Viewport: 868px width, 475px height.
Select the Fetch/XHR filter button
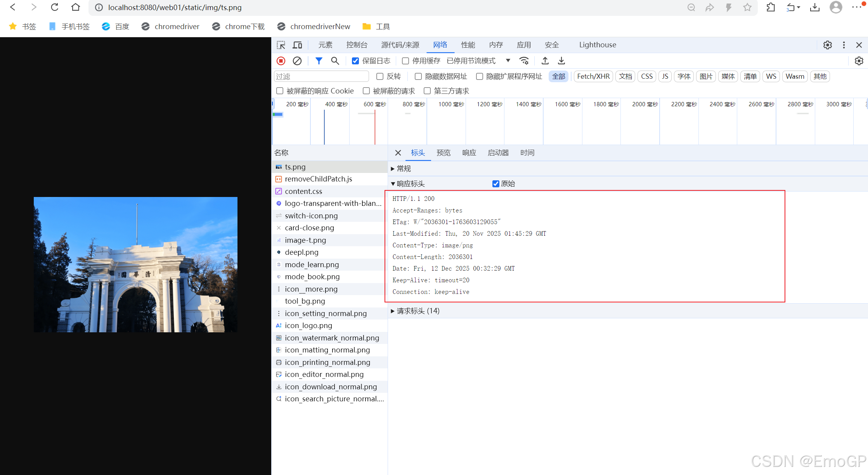coord(593,76)
